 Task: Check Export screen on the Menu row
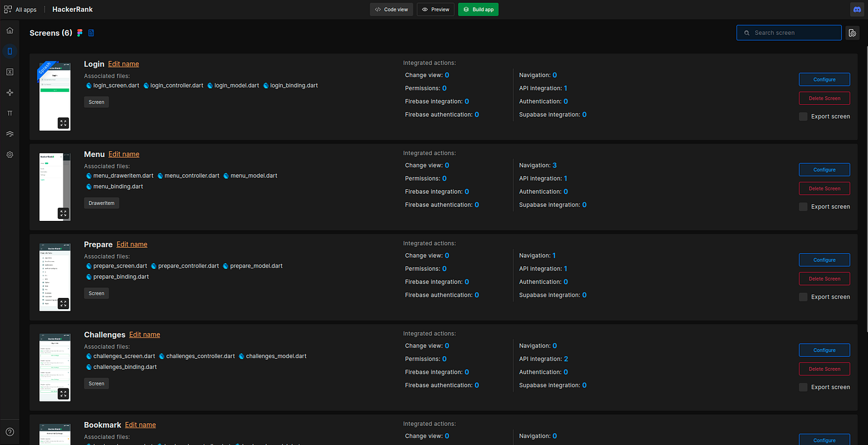click(x=803, y=206)
